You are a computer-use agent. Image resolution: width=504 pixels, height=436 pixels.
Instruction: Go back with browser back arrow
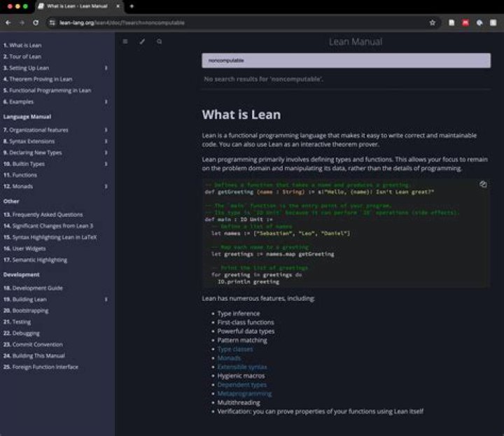[8, 23]
